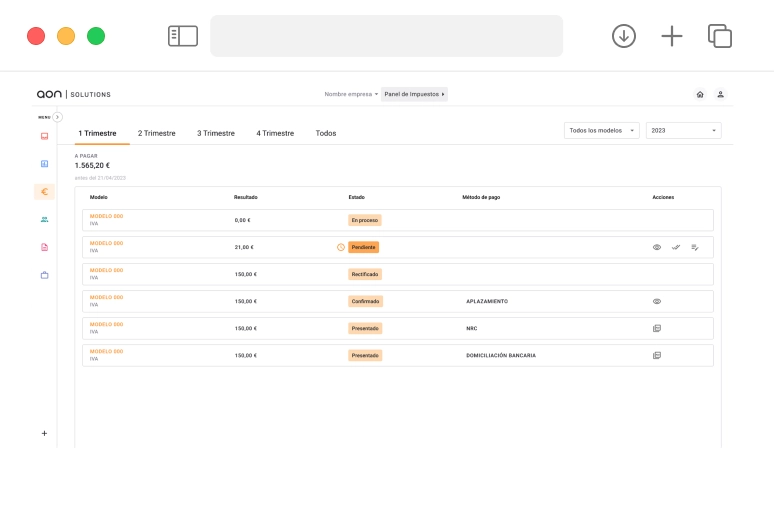
Task: Click the green people icon in sidebar
Action: point(44,219)
